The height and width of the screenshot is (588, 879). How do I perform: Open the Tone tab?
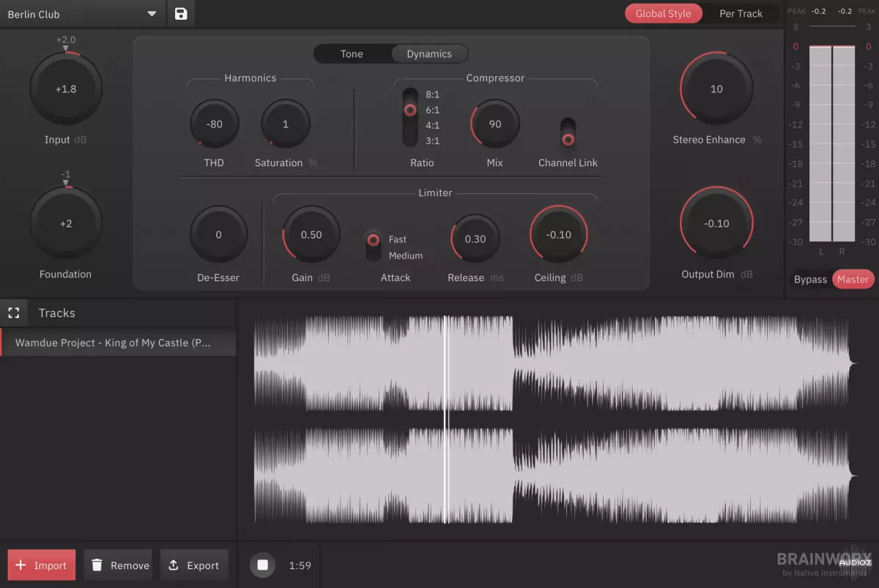click(352, 54)
